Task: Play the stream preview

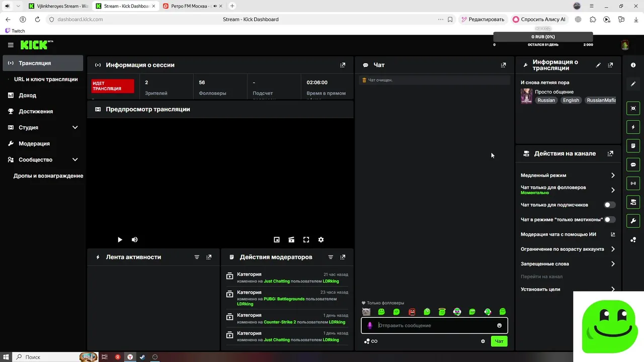Action: (x=120, y=240)
